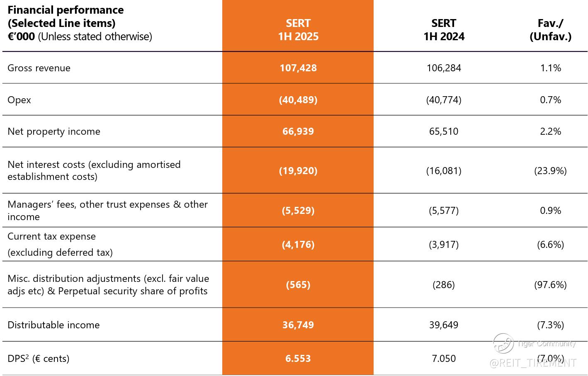Select the SERT 1H 2025 column header

(298, 30)
